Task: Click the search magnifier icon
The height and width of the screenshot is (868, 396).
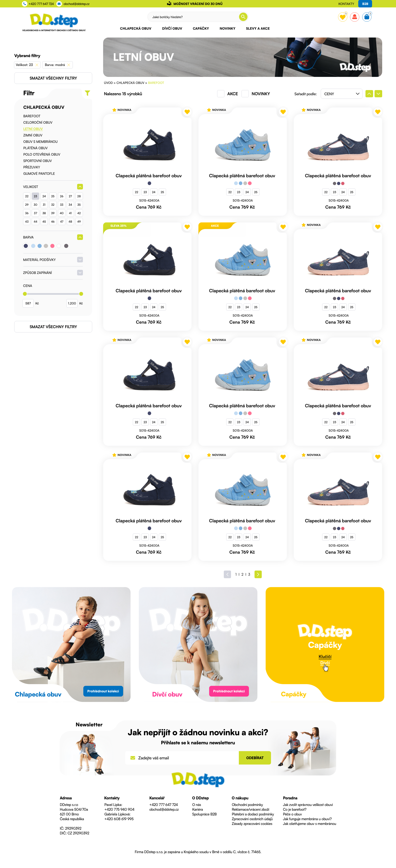Action: coord(243,17)
